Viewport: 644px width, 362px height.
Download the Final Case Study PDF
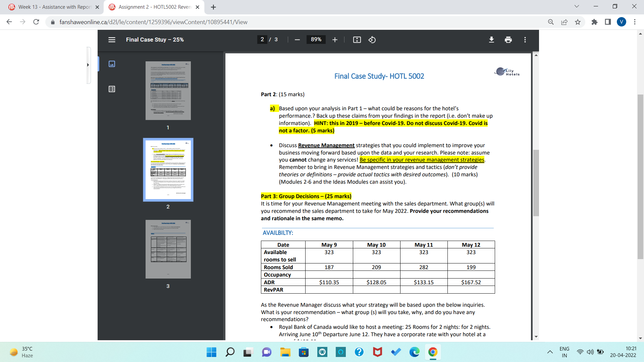[x=491, y=40]
